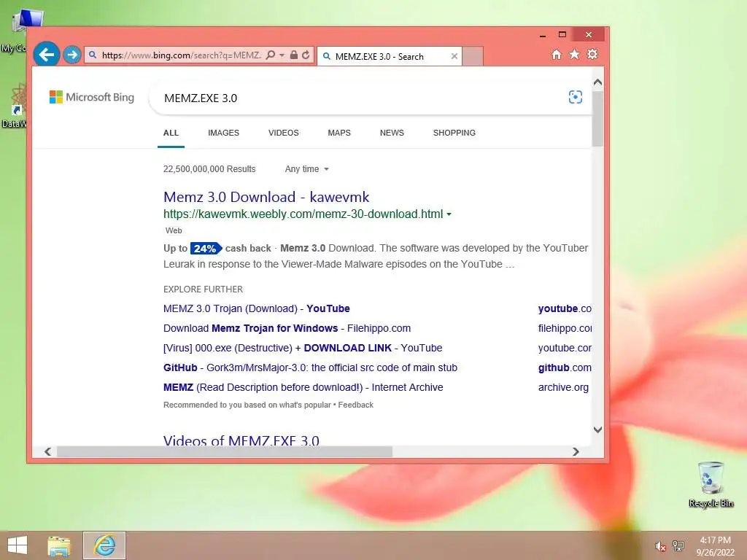Click the filehippo.com domain text
The height and width of the screenshot is (560, 747).
[565, 328]
